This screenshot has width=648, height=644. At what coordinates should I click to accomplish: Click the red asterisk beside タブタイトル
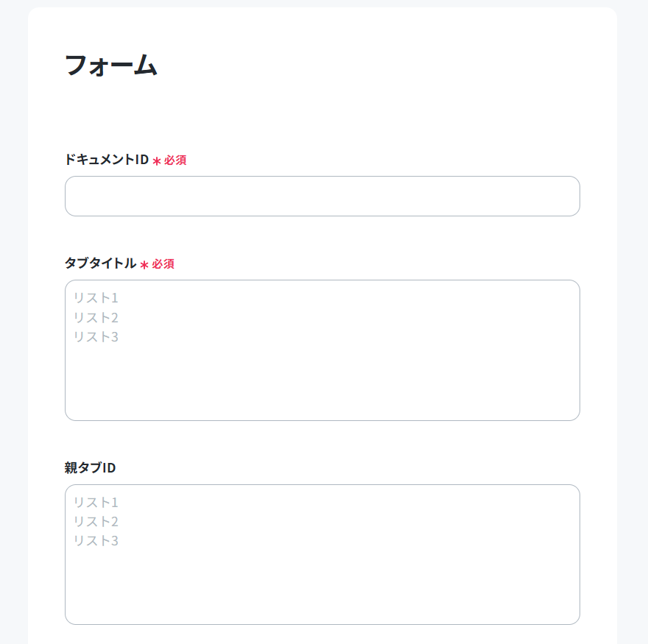coord(144,264)
